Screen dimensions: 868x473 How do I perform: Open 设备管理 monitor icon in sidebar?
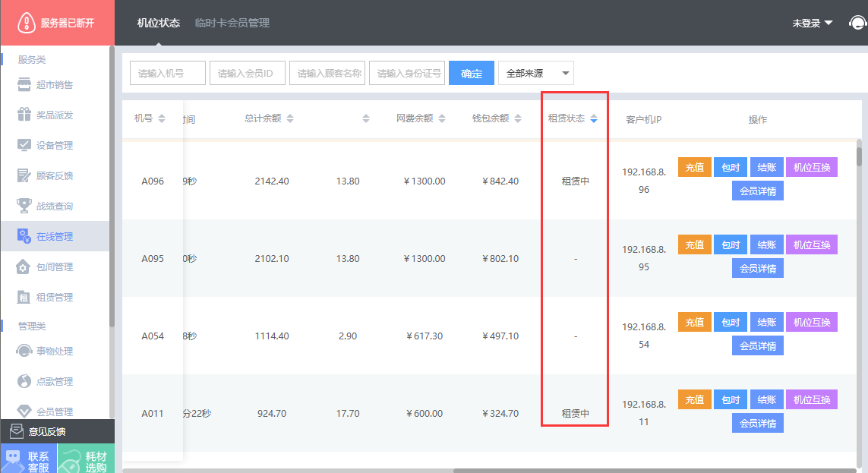(24, 145)
